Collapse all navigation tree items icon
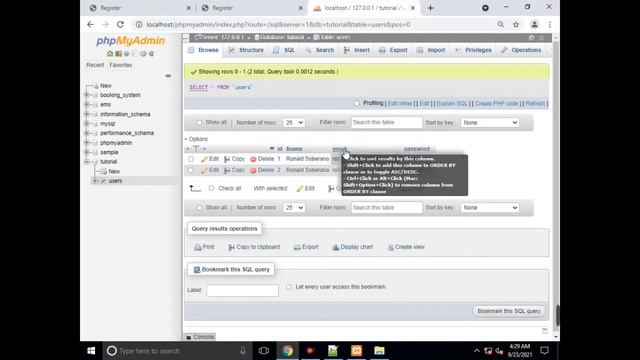This screenshot has width=640, height=360. pyautogui.click(x=168, y=76)
